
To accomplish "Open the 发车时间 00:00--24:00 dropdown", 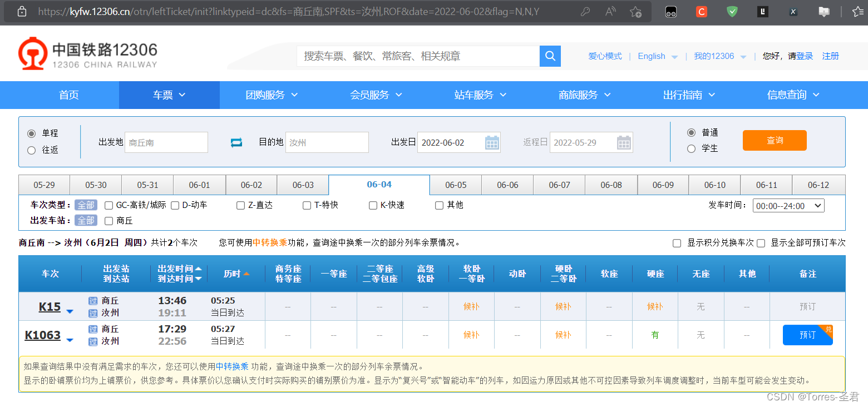I will coord(788,206).
